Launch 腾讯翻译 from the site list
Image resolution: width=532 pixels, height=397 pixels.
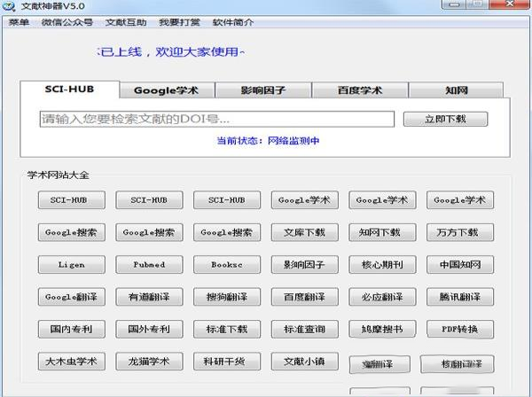(460, 297)
